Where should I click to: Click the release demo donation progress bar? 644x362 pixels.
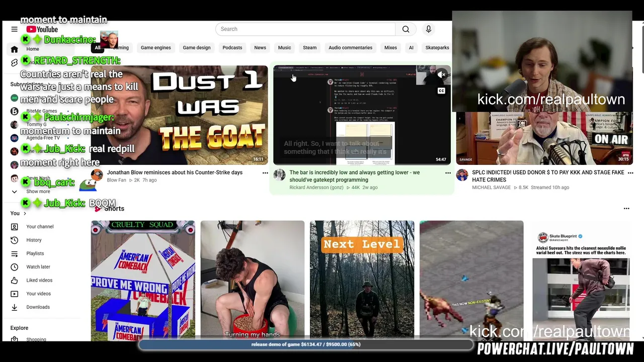coord(306,345)
